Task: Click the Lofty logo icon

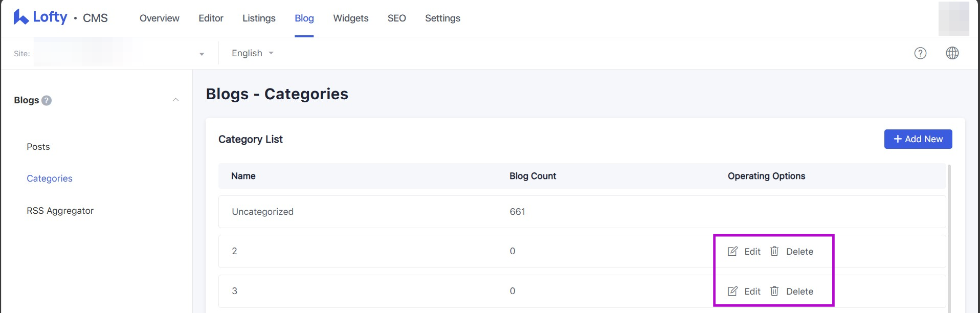Action: click(x=20, y=17)
